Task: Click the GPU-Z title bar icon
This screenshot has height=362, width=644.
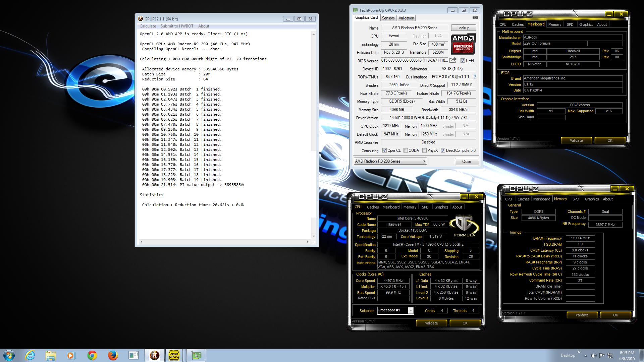Action: [355, 10]
